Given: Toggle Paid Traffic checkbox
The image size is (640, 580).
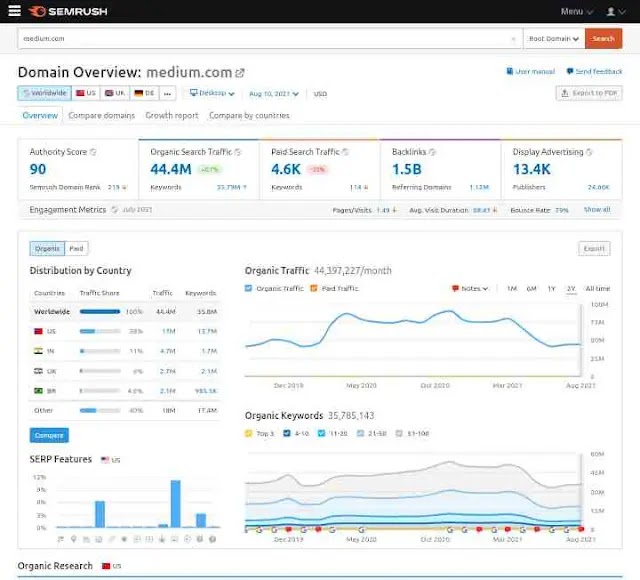Looking at the screenshot, I should point(313,288).
